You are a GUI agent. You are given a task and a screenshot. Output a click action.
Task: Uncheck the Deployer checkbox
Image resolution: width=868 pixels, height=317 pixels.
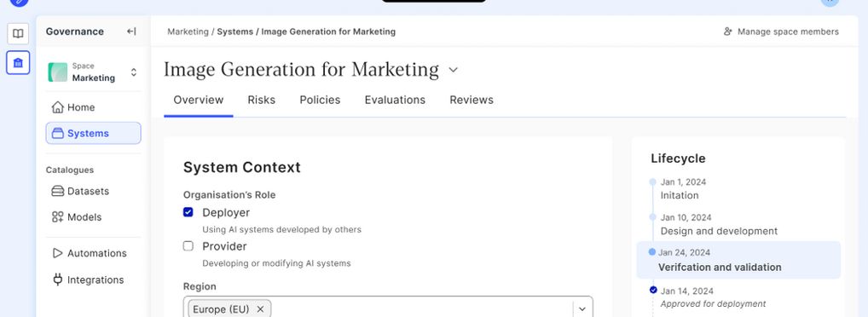(188, 212)
